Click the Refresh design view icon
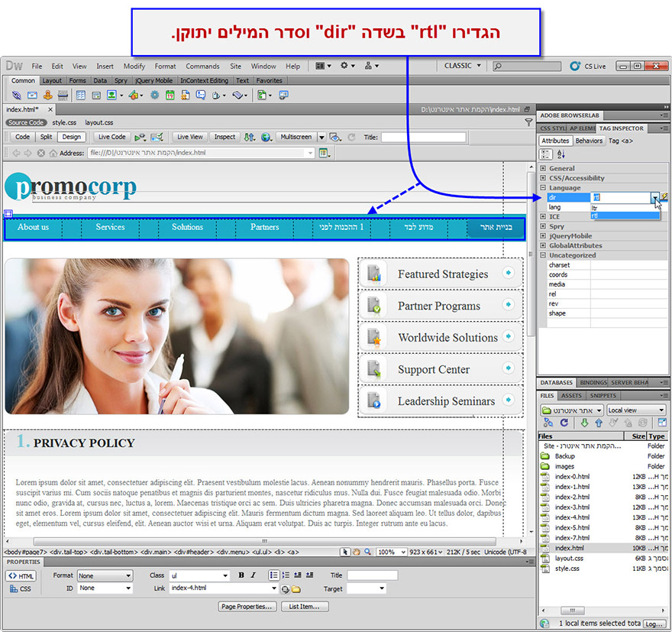Image resolution: width=672 pixels, height=632 pixels. tap(352, 138)
